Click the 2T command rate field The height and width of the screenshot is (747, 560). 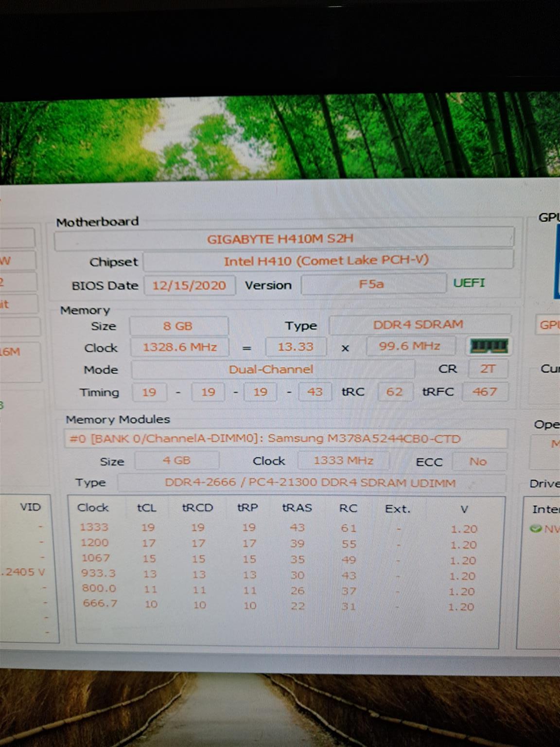click(488, 369)
